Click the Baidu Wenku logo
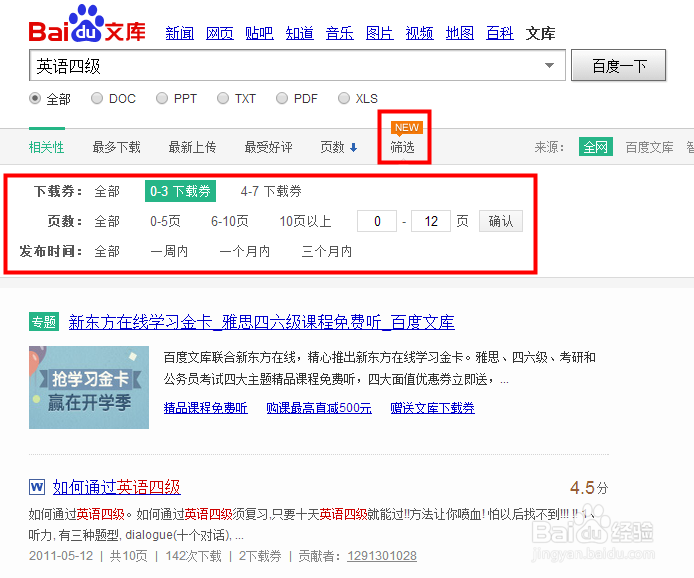This screenshot has width=694, height=578. coord(87,24)
